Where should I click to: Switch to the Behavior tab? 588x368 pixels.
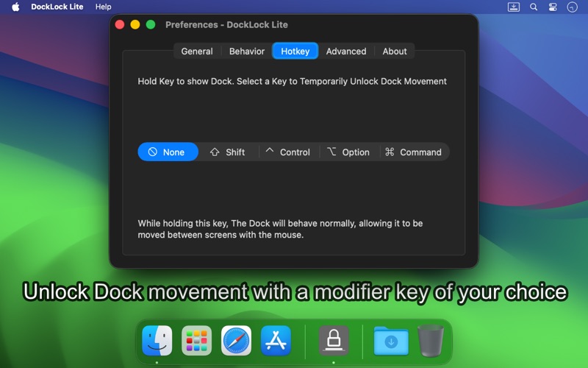247,51
